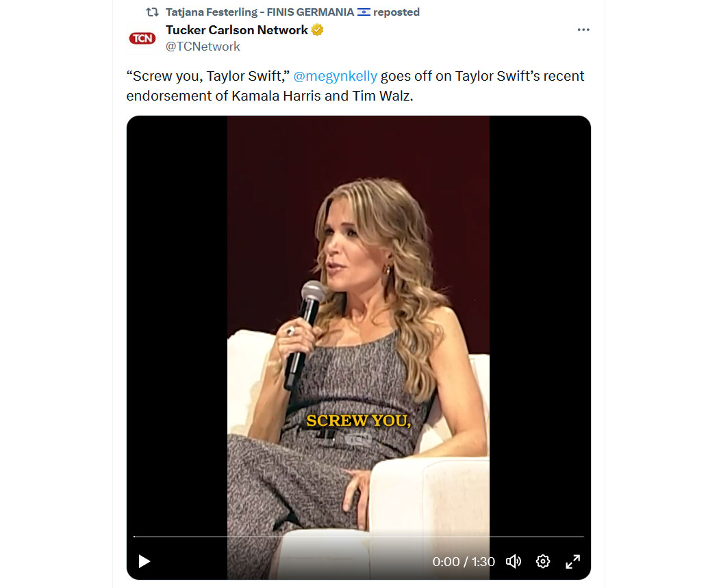The height and width of the screenshot is (588, 719).
Task: Expand the video to fullscreen
Action: tap(572, 561)
